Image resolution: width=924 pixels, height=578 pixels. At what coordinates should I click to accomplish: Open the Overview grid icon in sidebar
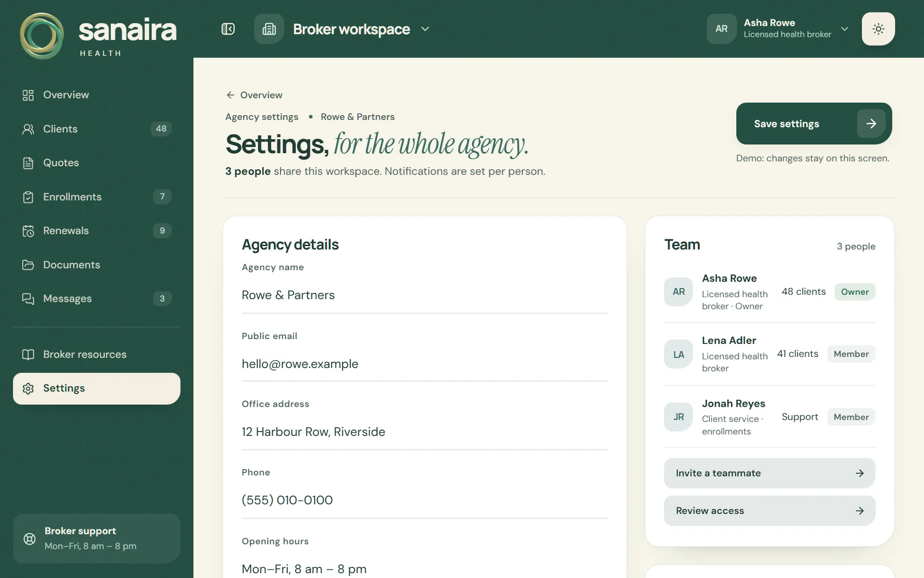(x=28, y=95)
